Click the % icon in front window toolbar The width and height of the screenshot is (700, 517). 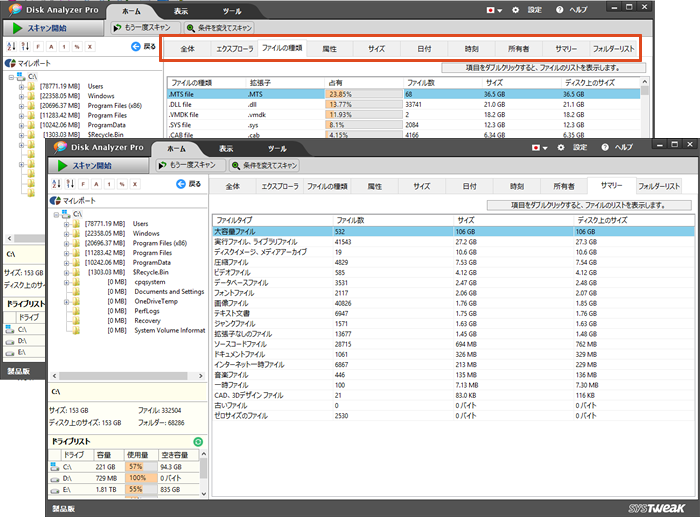tap(122, 184)
